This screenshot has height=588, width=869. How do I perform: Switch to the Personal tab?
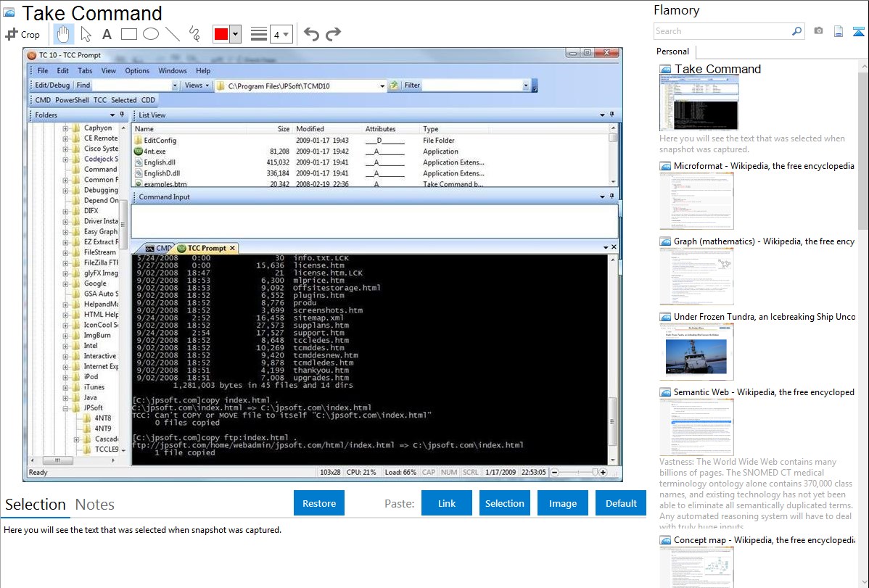pos(672,51)
